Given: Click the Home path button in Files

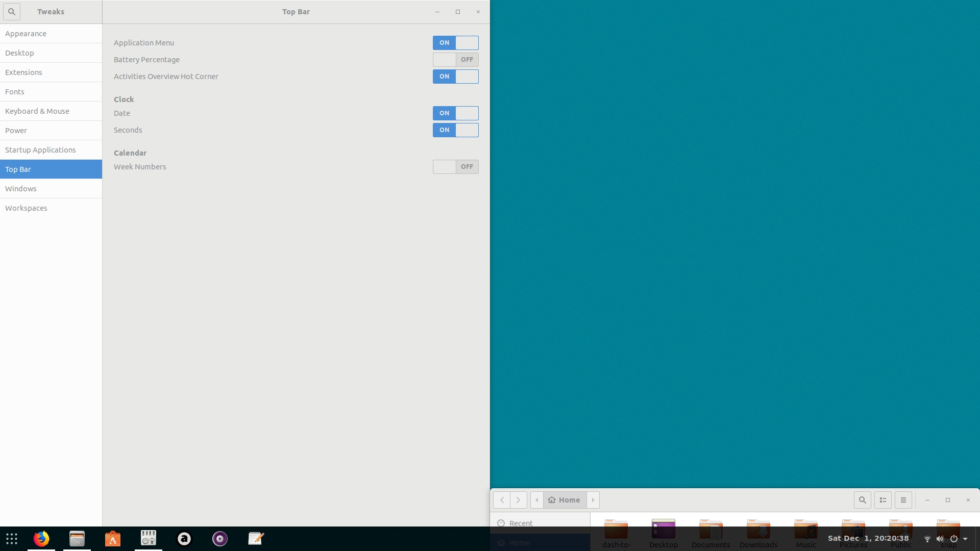Looking at the screenshot, I should (565, 500).
